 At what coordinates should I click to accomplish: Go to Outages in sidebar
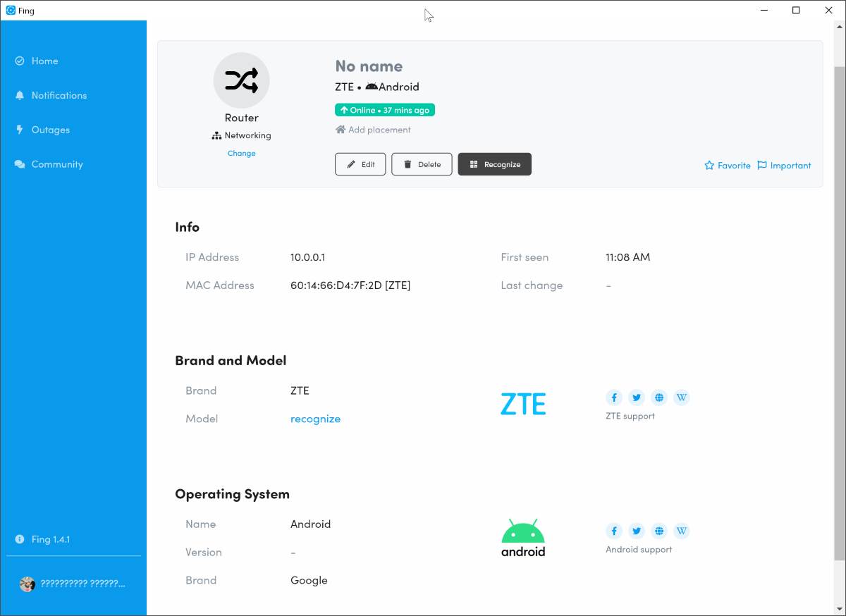pos(51,130)
